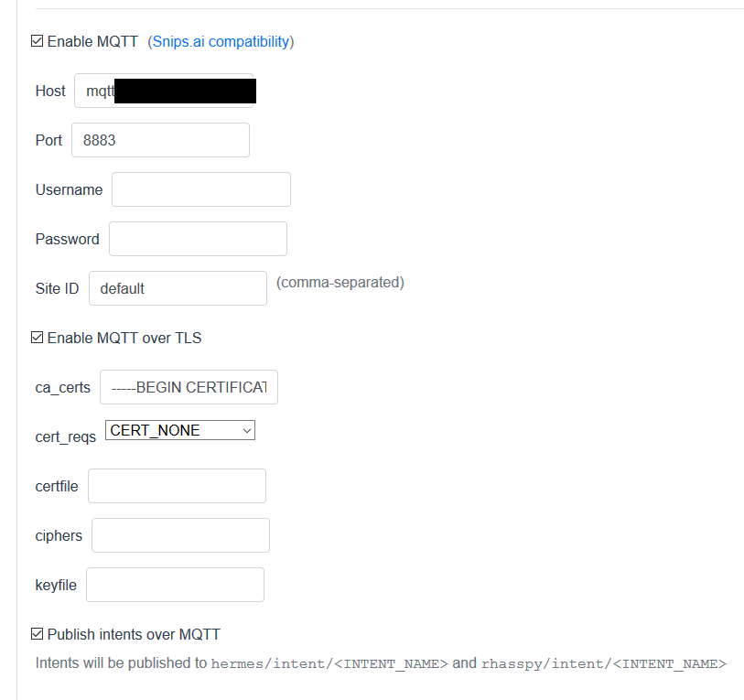
Task: Focus the Port field showing 8883
Action: [x=160, y=140]
